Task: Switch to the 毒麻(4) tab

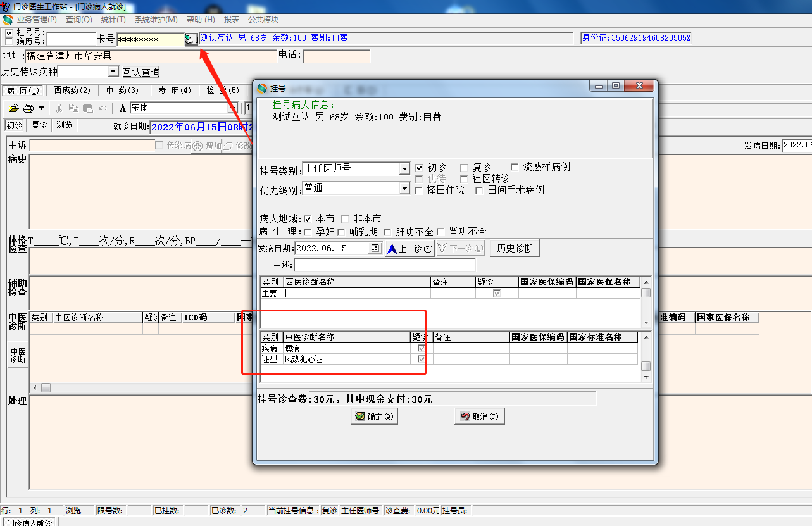Action: click(174, 91)
